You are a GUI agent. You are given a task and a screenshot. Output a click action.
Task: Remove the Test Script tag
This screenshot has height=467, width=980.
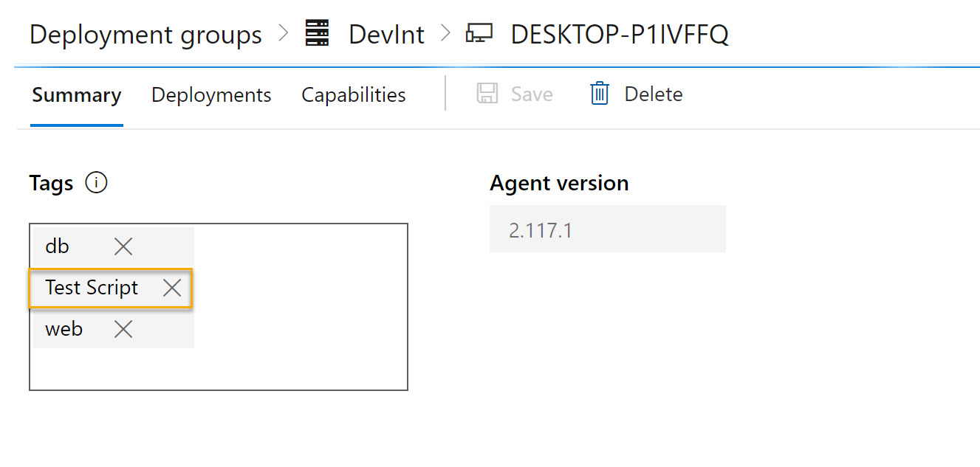click(171, 288)
